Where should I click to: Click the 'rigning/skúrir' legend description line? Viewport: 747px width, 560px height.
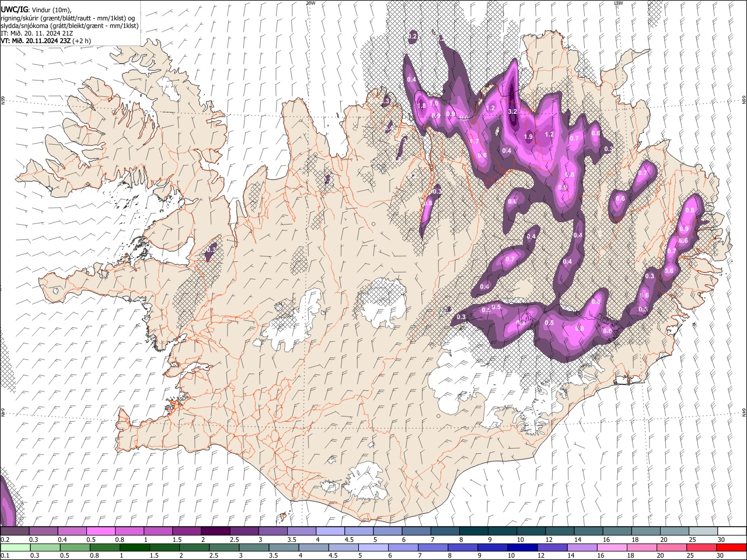(x=68, y=17)
